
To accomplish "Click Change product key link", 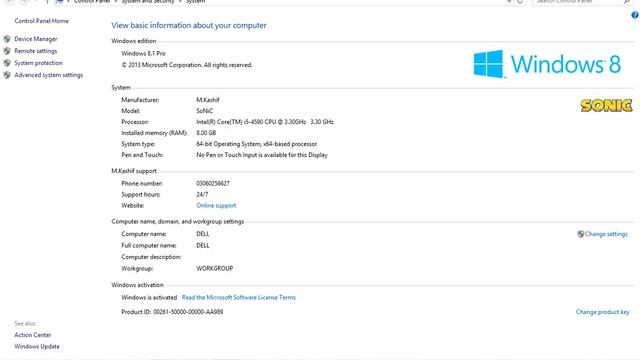I will (x=602, y=312).
